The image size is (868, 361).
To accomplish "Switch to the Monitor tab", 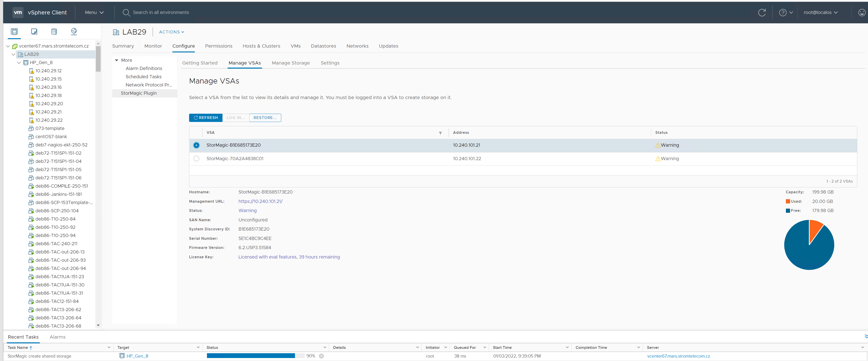I will tap(153, 46).
